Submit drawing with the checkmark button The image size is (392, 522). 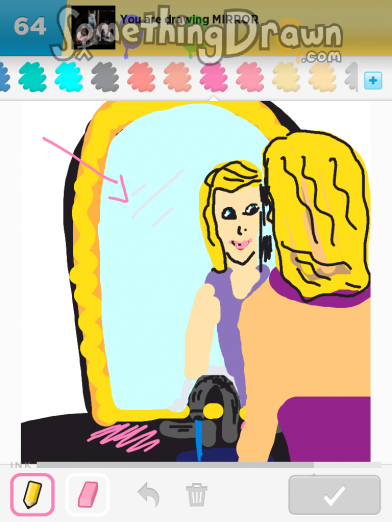click(335, 495)
